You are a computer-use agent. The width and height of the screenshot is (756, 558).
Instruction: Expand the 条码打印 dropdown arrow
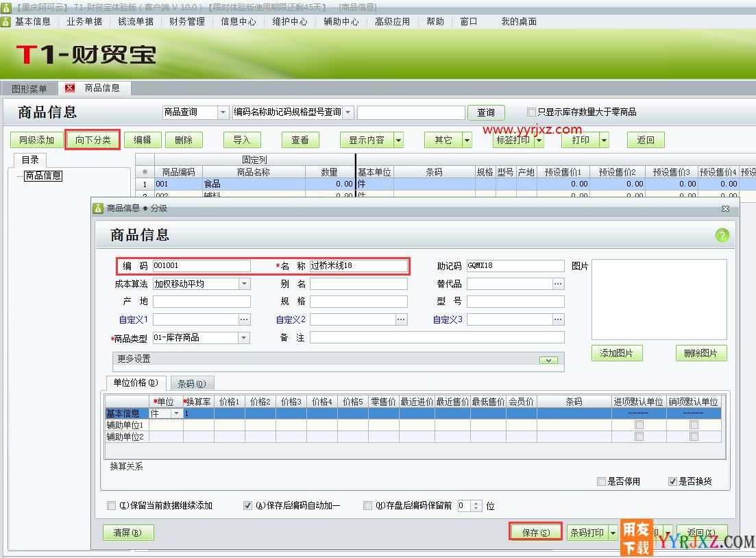point(613,533)
